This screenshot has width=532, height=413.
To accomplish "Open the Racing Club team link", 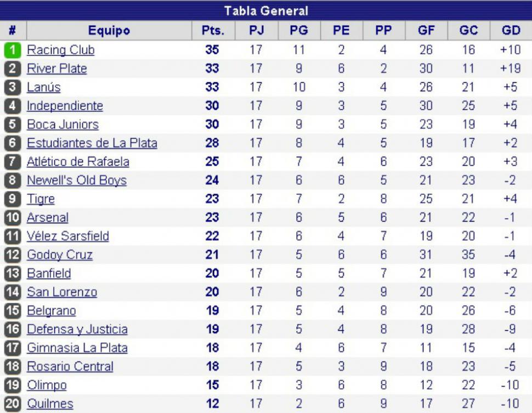I will (x=61, y=50).
